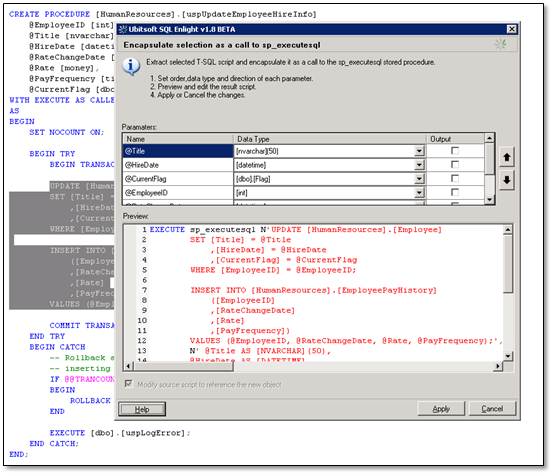Click EXECUTE [dbo].[uspLogError] line

pyautogui.click(x=120, y=433)
